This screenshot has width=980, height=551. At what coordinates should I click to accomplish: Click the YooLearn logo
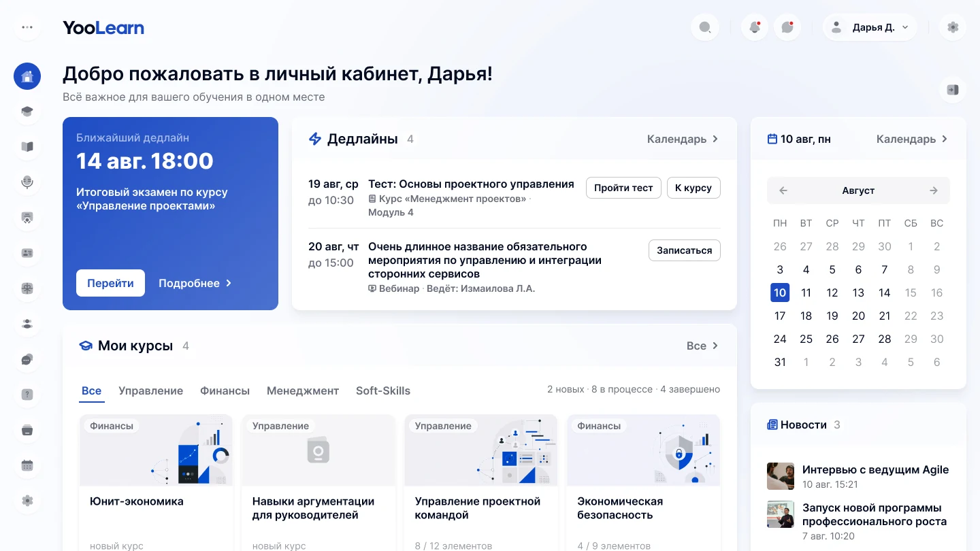pos(103,28)
